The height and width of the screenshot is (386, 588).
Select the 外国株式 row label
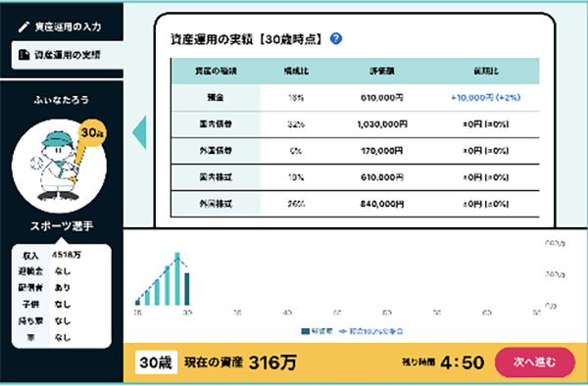(216, 204)
